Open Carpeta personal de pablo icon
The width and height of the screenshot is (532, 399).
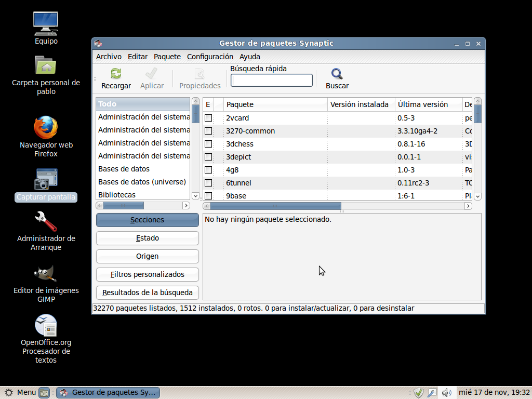tap(46, 65)
